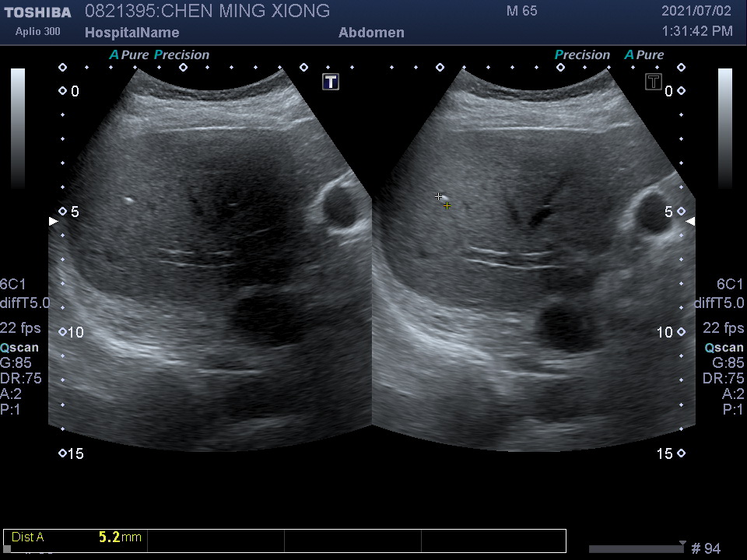This screenshot has width=747, height=560.
Task: Select the white caliper cross marker
Action: pos(439,197)
